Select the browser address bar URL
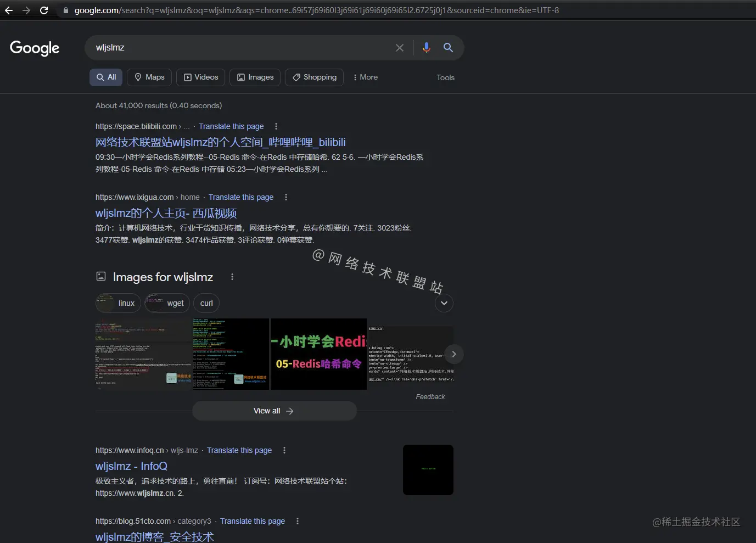The image size is (756, 543). click(317, 10)
